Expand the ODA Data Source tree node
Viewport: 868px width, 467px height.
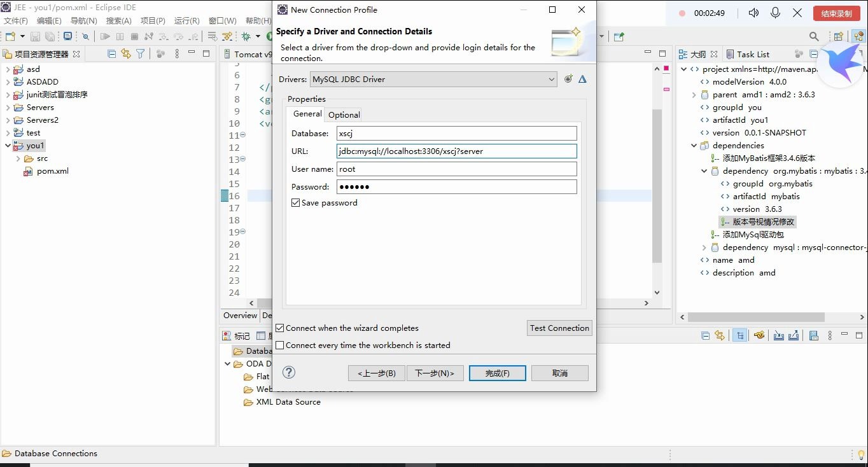point(227,363)
